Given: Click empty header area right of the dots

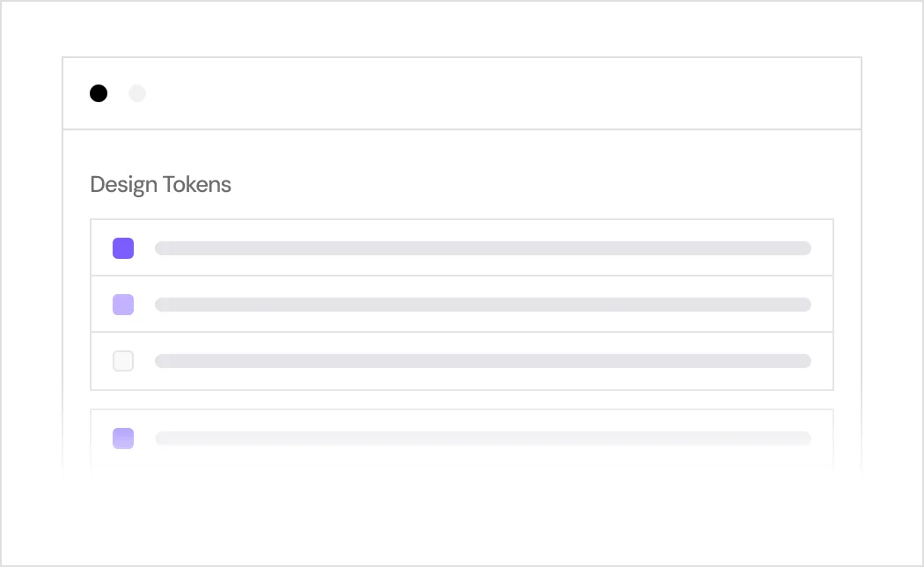Looking at the screenshot, I should pos(501,93).
